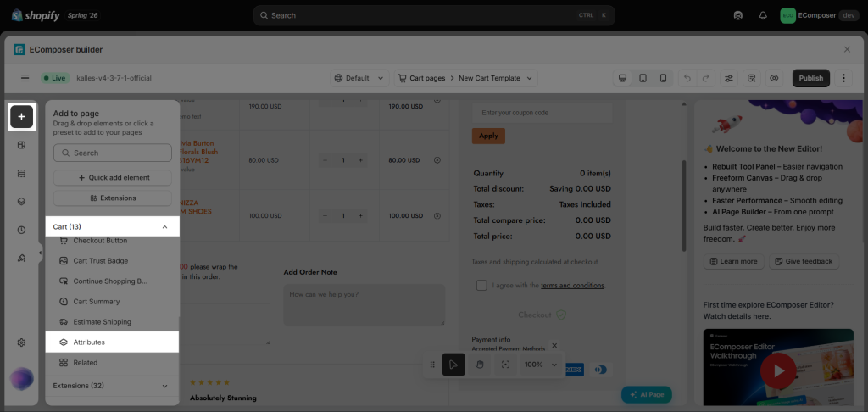Close the EComposer builder window

click(847, 49)
